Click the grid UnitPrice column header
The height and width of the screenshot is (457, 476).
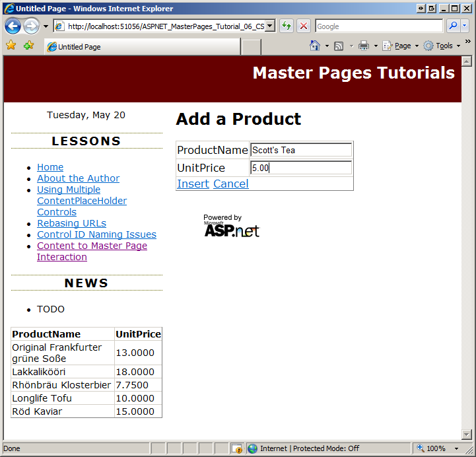(138, 334)
